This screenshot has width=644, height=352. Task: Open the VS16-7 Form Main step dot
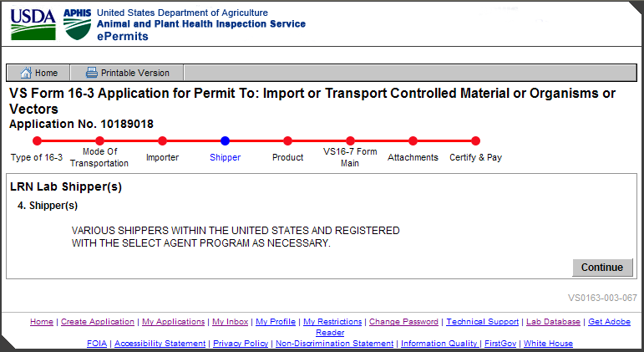click(x=350, y=140)
